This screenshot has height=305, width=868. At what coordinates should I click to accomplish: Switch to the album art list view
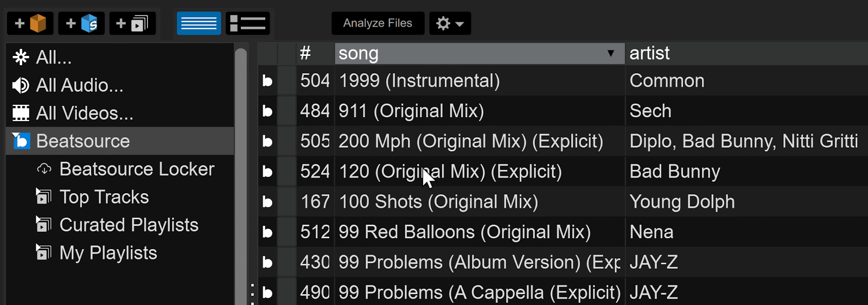(x=248, y=23)
